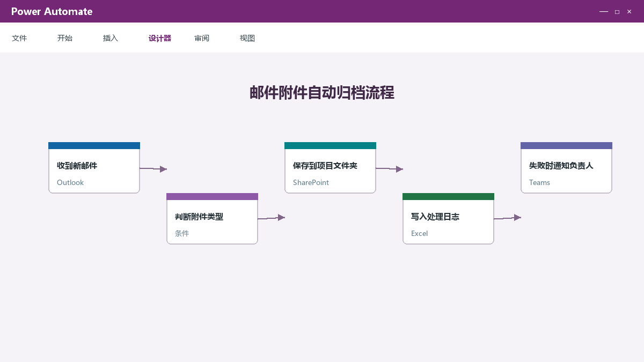Click the SharePoint connector label
This screenshot has width=644, height=362.
pos(311,182)
